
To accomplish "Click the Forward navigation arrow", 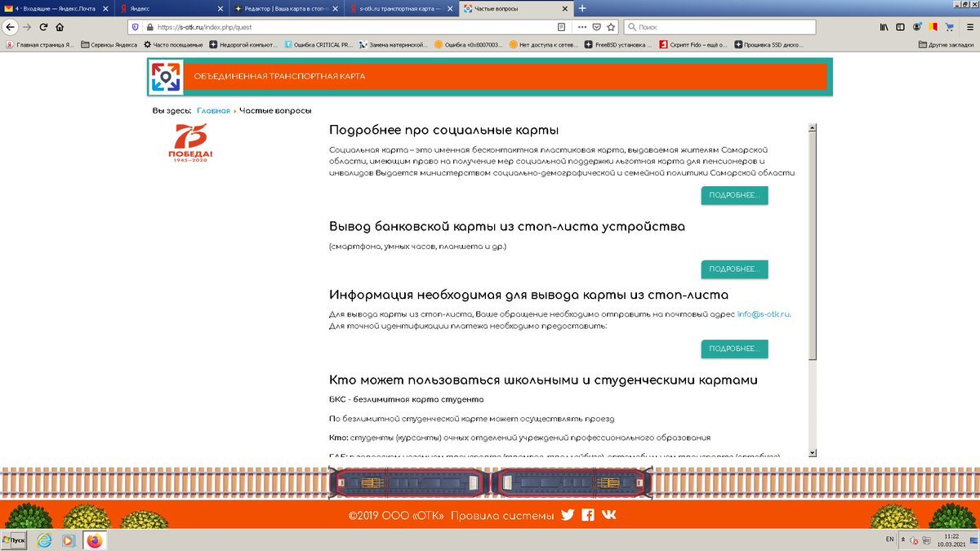I will pos(28,26).
